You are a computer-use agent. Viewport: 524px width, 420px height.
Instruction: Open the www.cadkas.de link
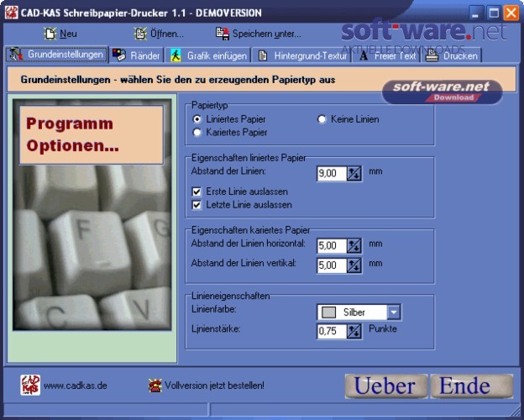coord(76,386)
